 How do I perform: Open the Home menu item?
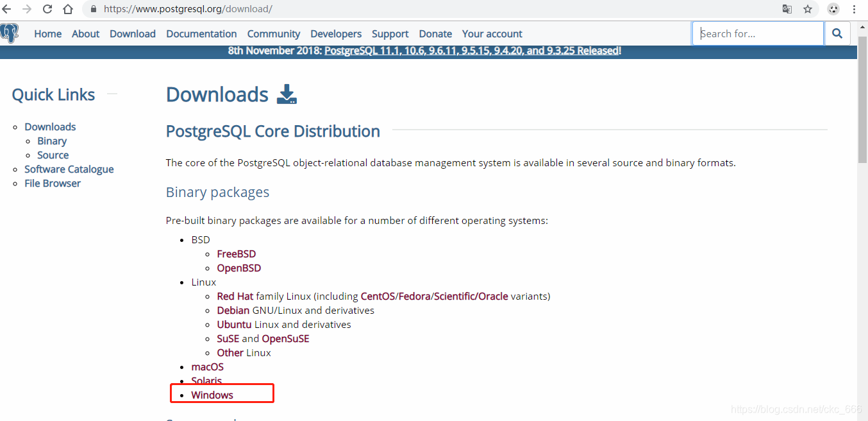(48, 34)
